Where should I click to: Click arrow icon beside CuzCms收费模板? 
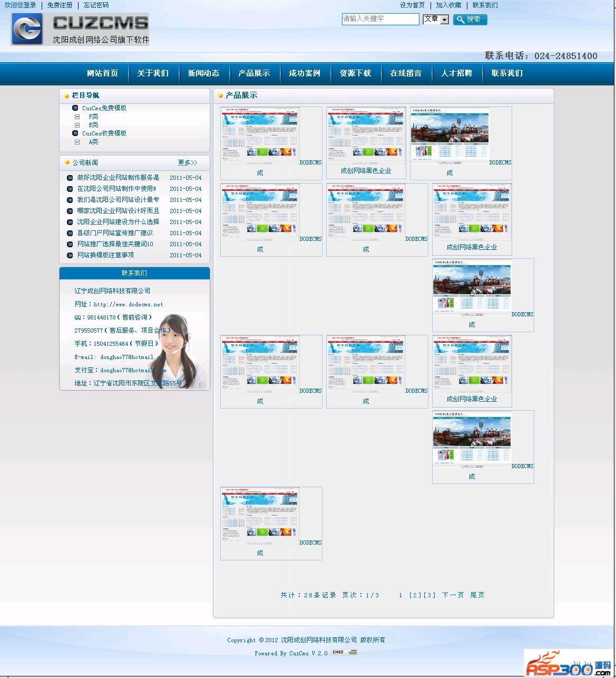pyautogui.click(x=75, y=133)
